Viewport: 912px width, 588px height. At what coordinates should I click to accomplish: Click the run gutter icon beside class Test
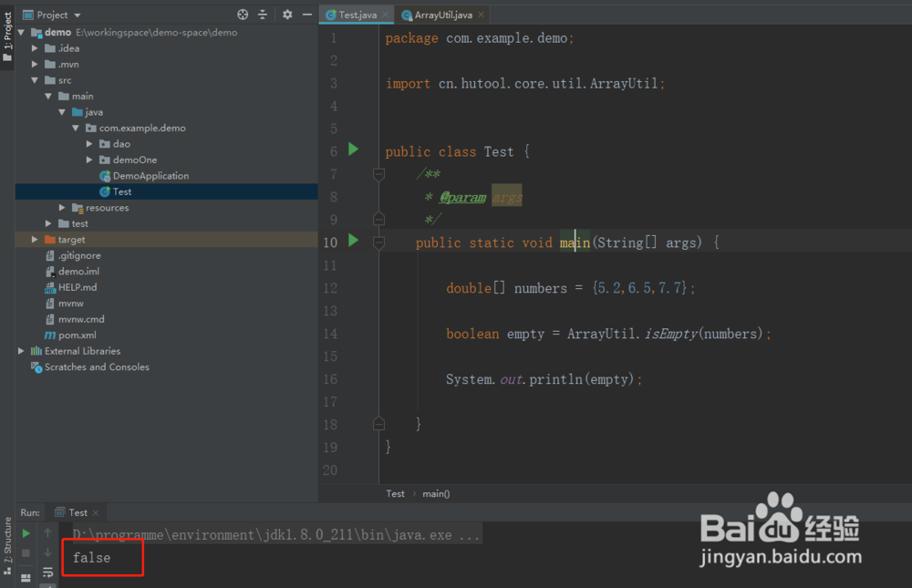click(353, 150)
